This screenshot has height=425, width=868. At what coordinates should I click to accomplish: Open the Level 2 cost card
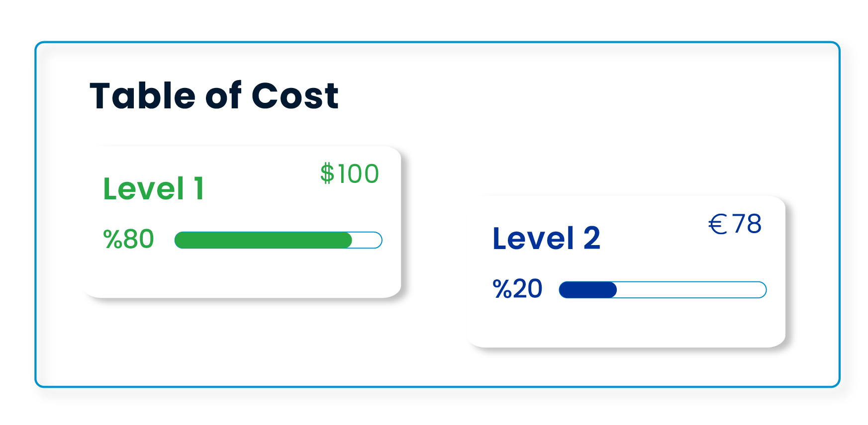(x=627, y=271)
